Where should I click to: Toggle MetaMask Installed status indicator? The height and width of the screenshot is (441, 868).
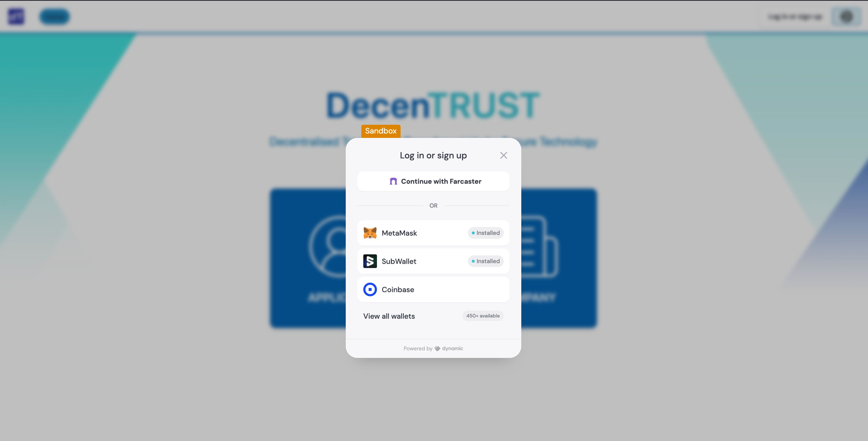coord(485,232)
